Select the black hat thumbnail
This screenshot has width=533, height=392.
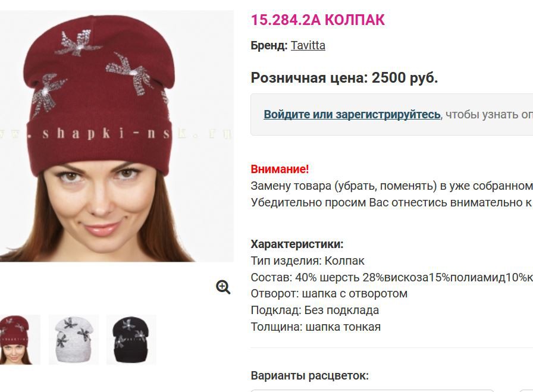coord(131,340)
